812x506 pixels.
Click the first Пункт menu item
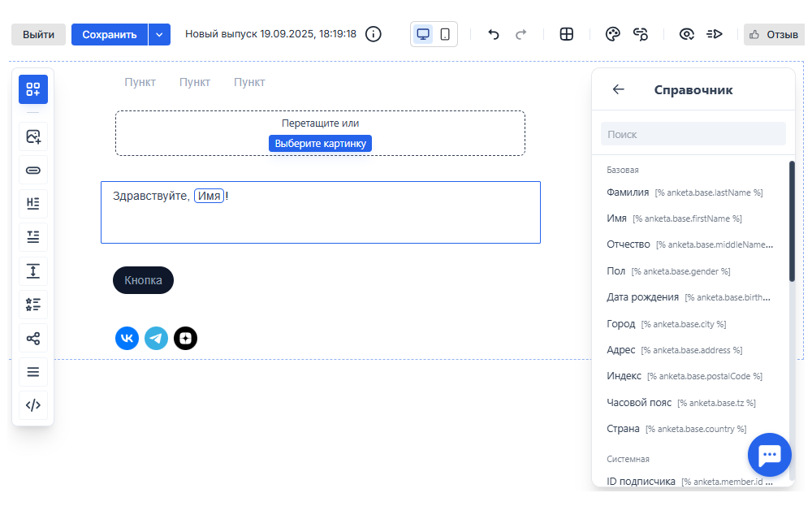pos(140,82)
